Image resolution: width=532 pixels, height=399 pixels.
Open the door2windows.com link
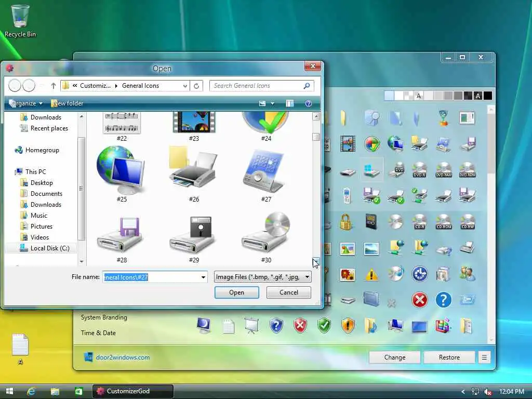[x=123, y=357]
